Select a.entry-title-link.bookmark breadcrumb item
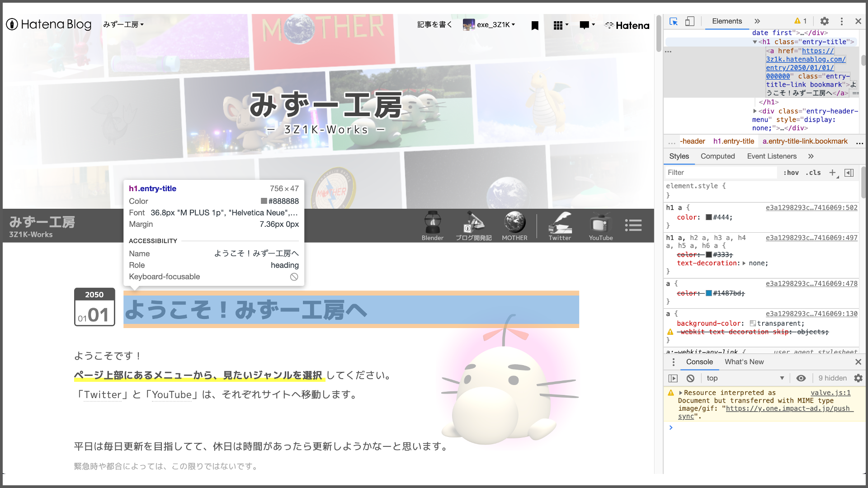The width and height of the screenshot is (868, 488). point(805,141)
